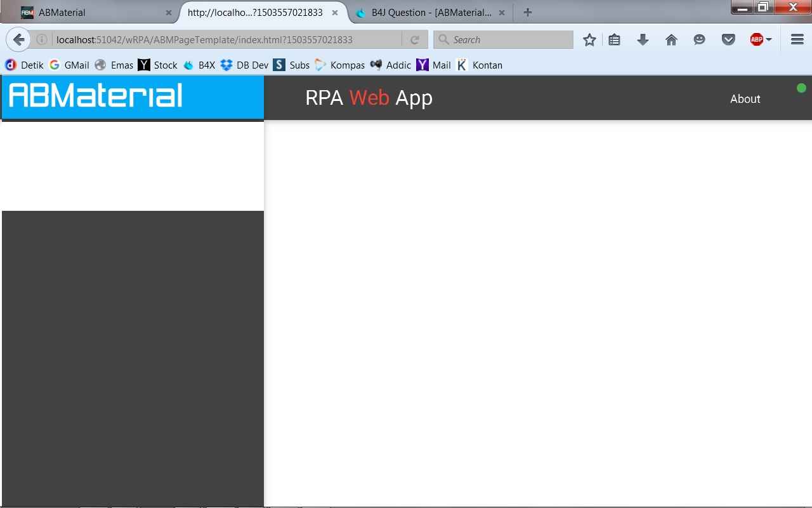Open the B4X bookmark
Viewport: 812px width, 508px height.
click(199, 65)
